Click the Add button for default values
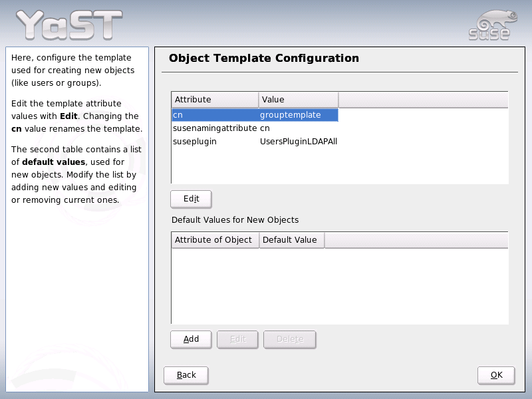 [x=191, y=339]
